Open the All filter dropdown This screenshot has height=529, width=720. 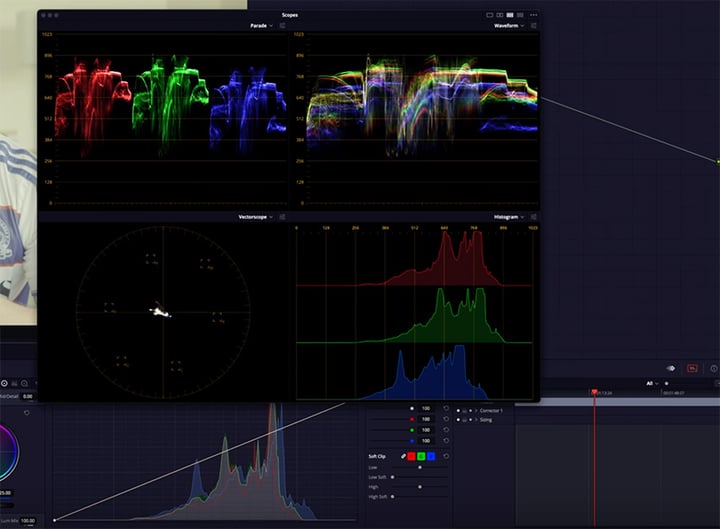tap(651, 383)
